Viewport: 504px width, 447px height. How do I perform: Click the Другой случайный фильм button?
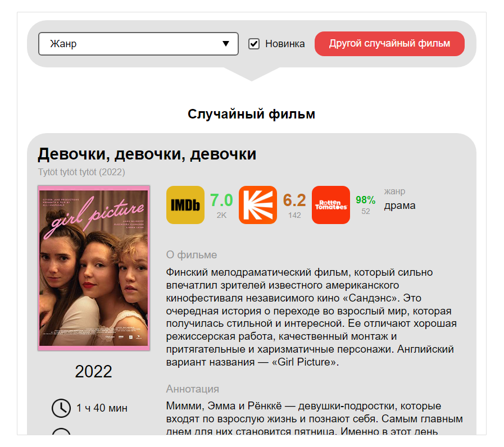[x=389, y=44]
